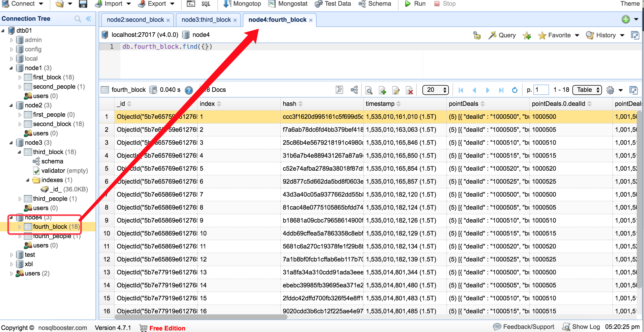Click the edit document pencil icon
Viewport: 644px width, 332px height.
(x=396, y=90)
